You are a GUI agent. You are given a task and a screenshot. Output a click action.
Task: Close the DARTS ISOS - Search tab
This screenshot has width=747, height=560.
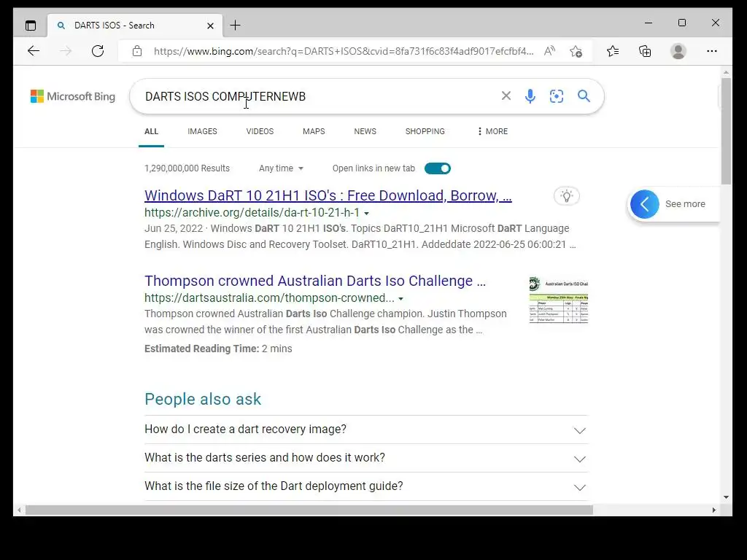[x=210, y=26]
